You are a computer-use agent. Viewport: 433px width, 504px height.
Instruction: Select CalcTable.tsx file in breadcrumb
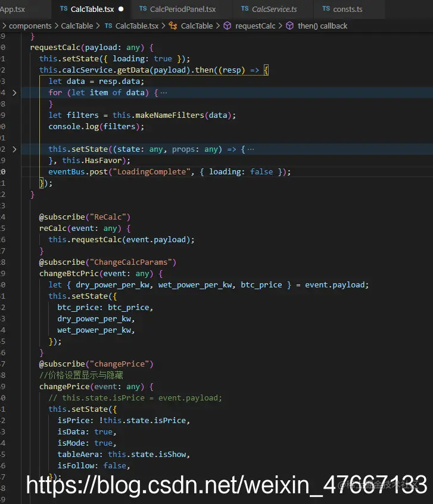coord(137,26)
